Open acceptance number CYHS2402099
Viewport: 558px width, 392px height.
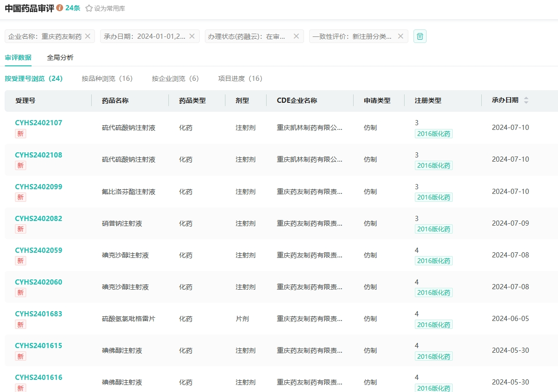coord(38,187)
